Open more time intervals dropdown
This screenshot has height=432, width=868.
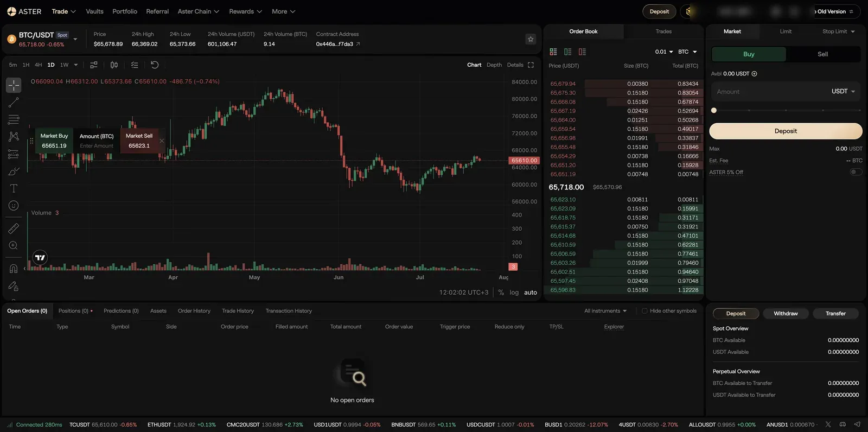pyautogui.click(x=76, y=65)
